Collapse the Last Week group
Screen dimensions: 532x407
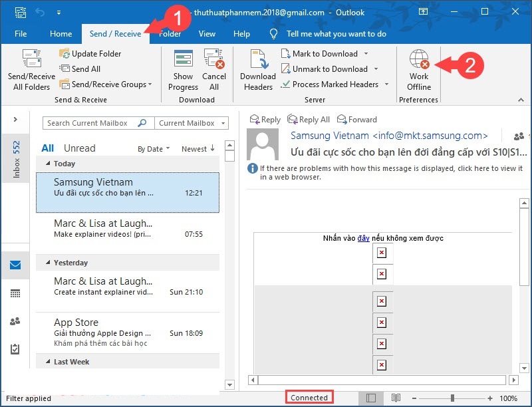click(48, 362)
